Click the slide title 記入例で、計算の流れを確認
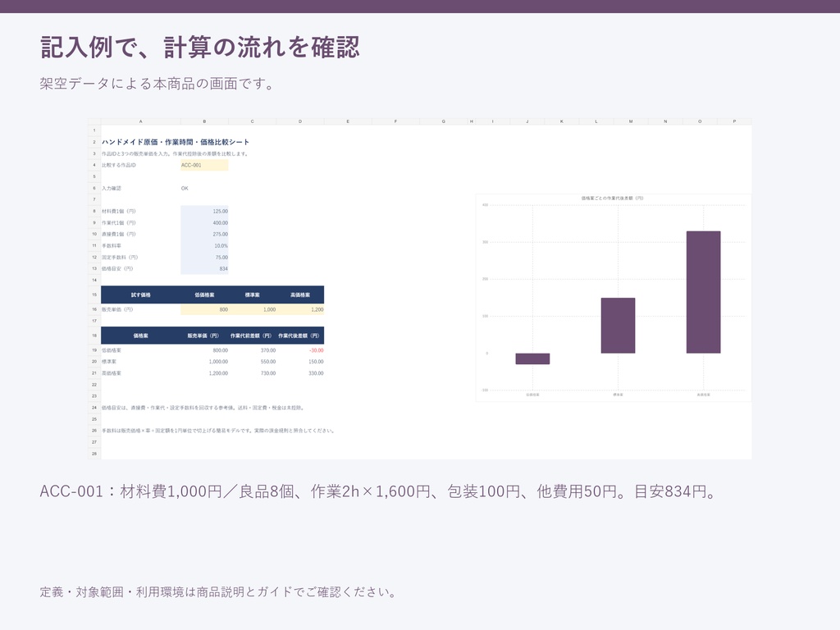840x630 pixels. click(200, 47)
